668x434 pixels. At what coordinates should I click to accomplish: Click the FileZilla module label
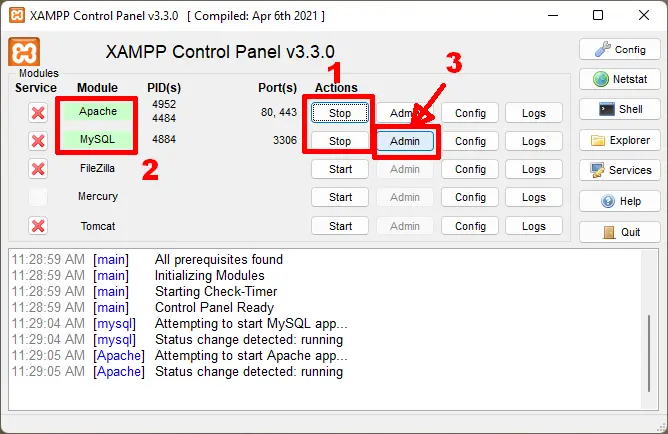tap(98, 168)
